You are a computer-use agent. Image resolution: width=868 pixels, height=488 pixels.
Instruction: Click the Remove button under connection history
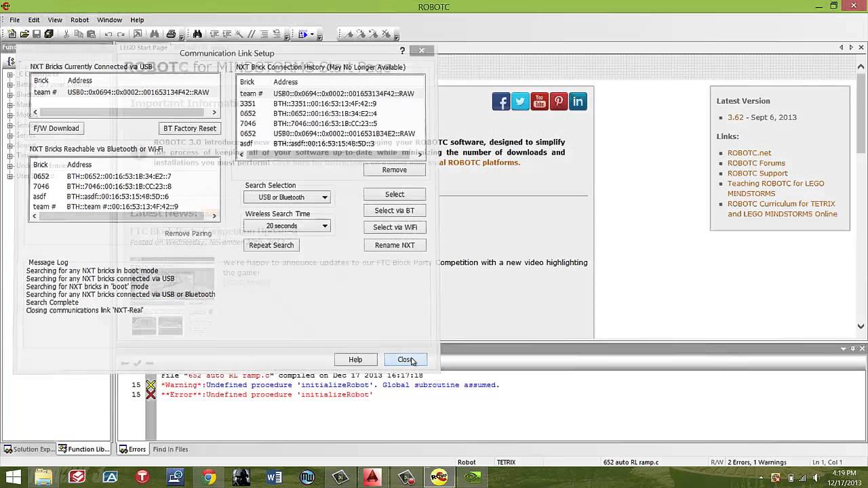pyautogui.click(x=395, y=170)
